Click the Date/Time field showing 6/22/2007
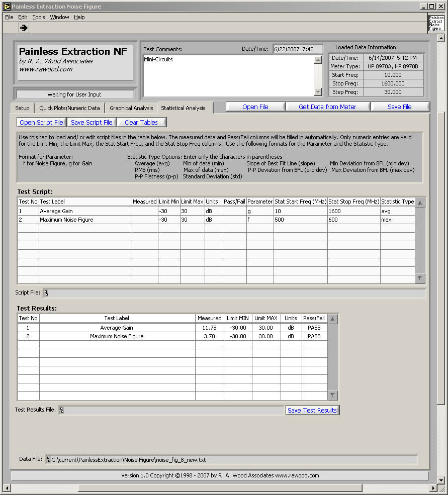 pyautogui.click(x=298, y=49)
